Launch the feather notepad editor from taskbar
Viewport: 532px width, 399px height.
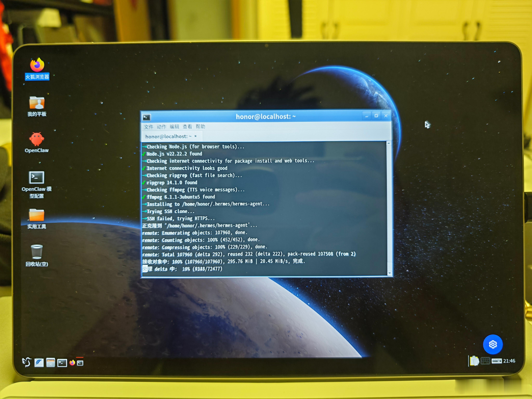(39, 363)
